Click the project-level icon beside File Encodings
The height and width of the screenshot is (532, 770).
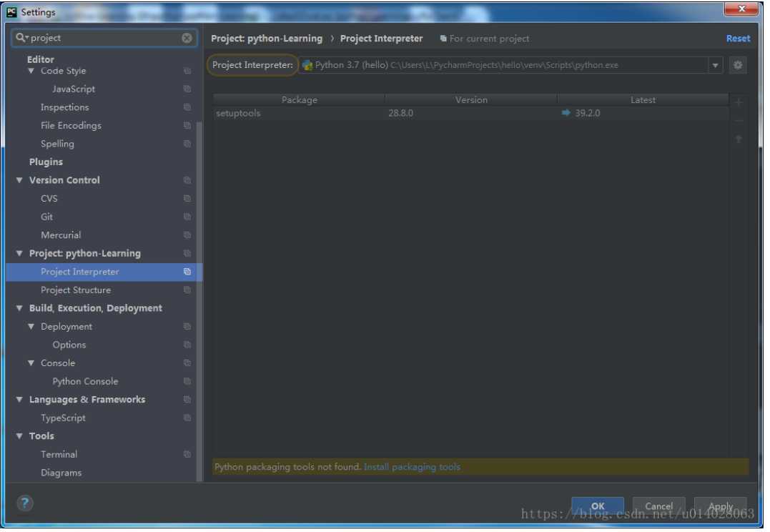pos(187,125)
